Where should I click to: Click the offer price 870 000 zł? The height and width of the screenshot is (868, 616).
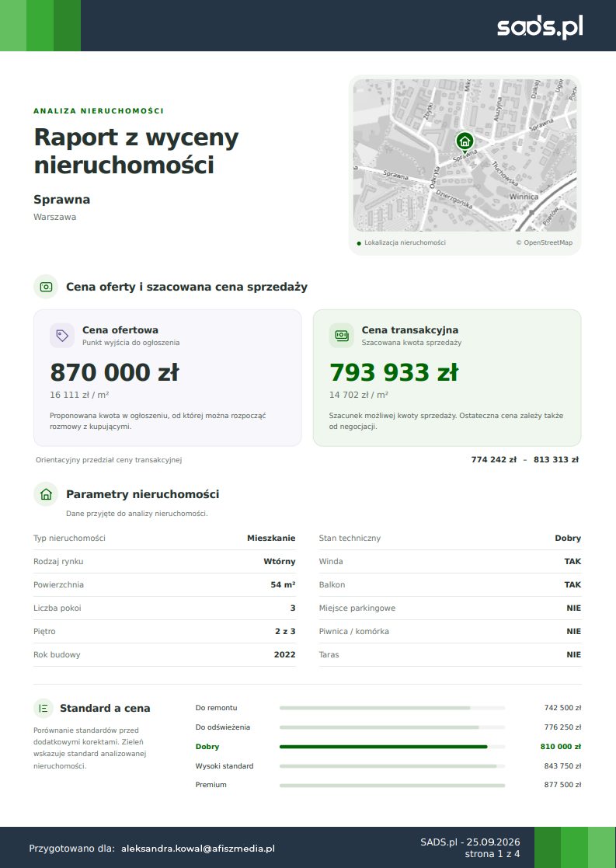[114, 372]
